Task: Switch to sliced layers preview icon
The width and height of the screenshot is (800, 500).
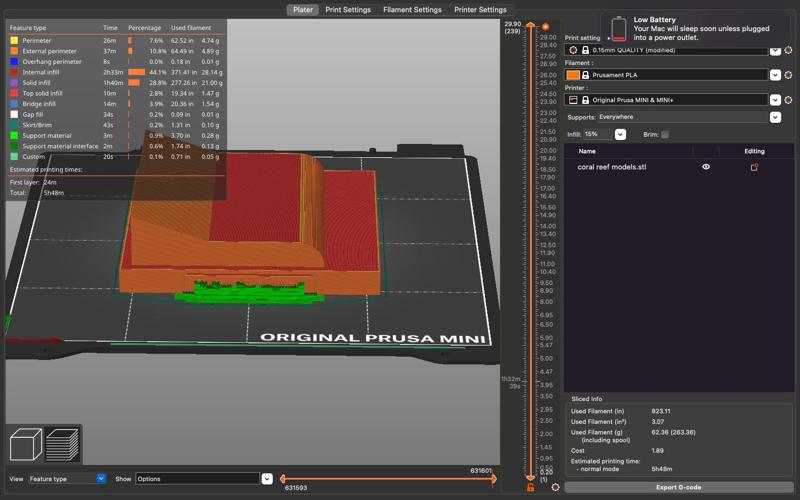Action: [x=62, y=444]
